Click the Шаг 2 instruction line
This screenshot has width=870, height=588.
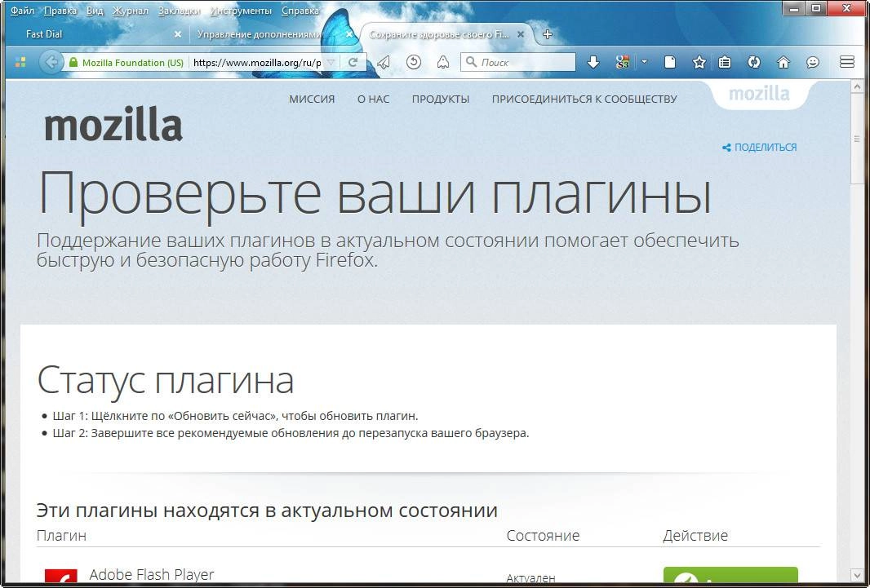coord(291,433)
